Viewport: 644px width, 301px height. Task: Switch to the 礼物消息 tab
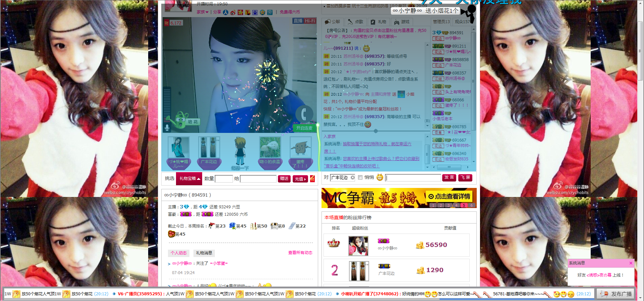click(x=204, y=253)
